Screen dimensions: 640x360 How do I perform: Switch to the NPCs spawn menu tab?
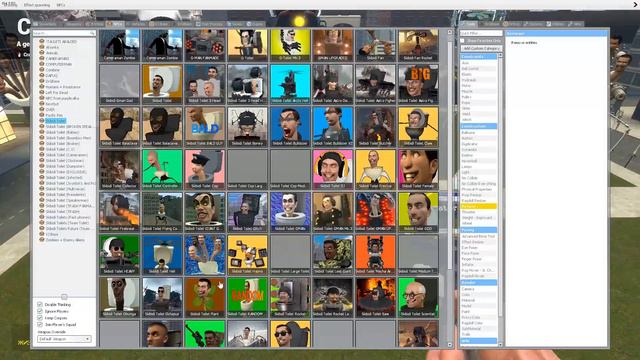114,24
